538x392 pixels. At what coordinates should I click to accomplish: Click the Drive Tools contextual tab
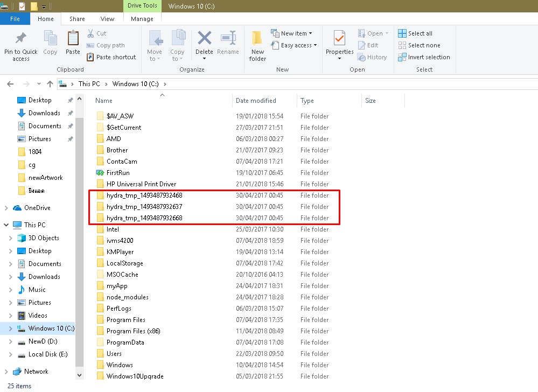pyautogui.click(x=142, y=6)
